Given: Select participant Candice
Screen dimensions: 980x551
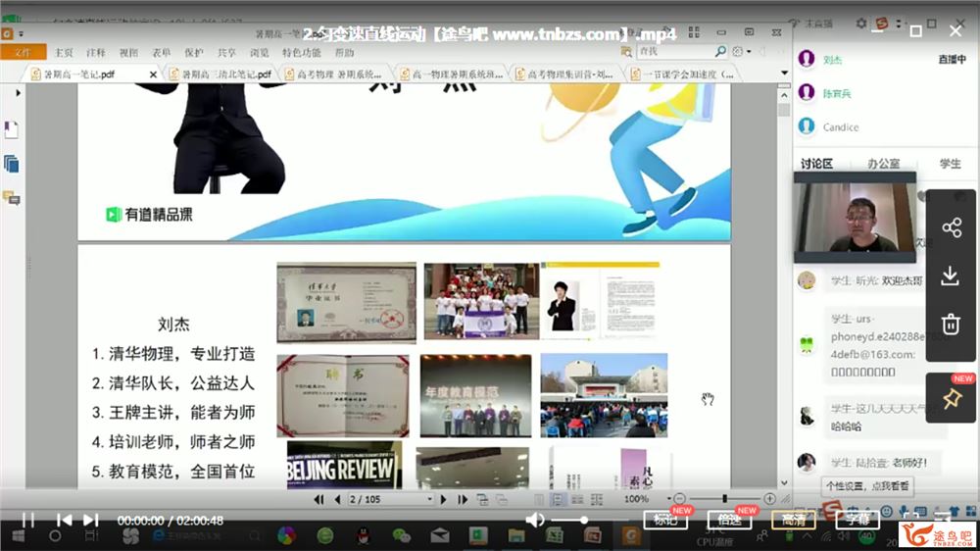Looking at the screenshot, I should [841, 126].
